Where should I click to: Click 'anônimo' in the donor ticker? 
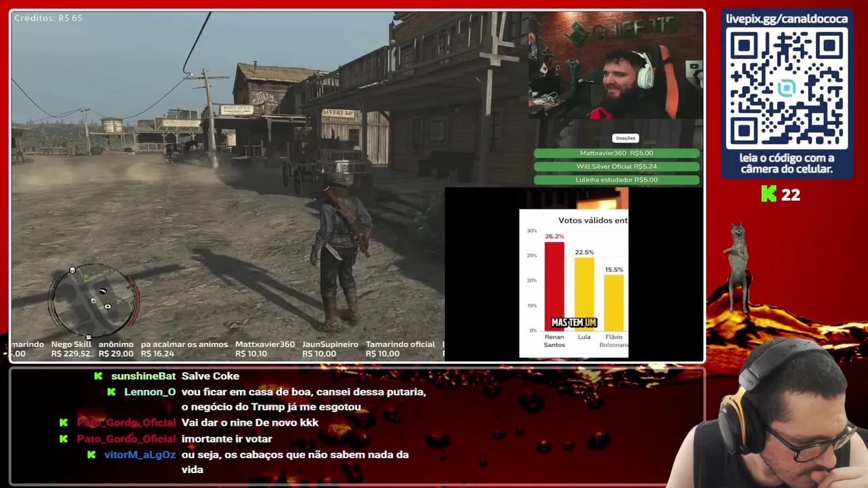[116, 344]
